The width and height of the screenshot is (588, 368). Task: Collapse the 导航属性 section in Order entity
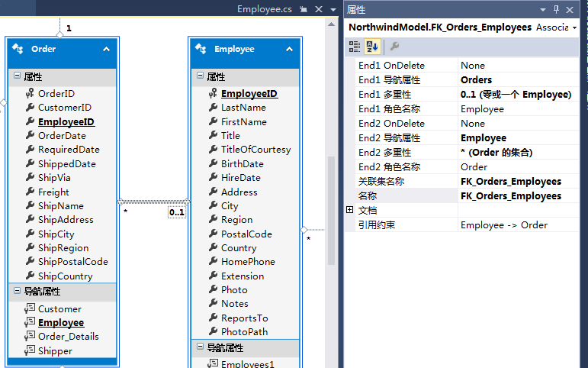pos(18,290)
